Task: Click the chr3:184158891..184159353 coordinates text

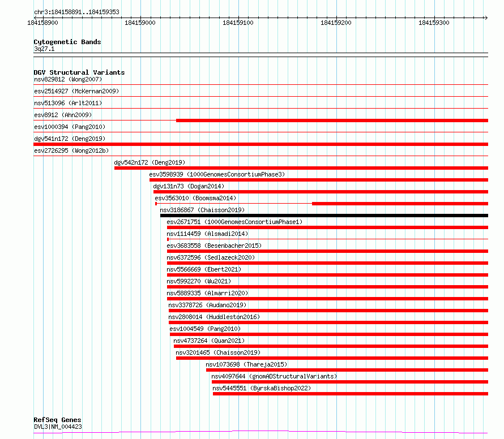Action: pyautogui.click(x=76, y=12)
